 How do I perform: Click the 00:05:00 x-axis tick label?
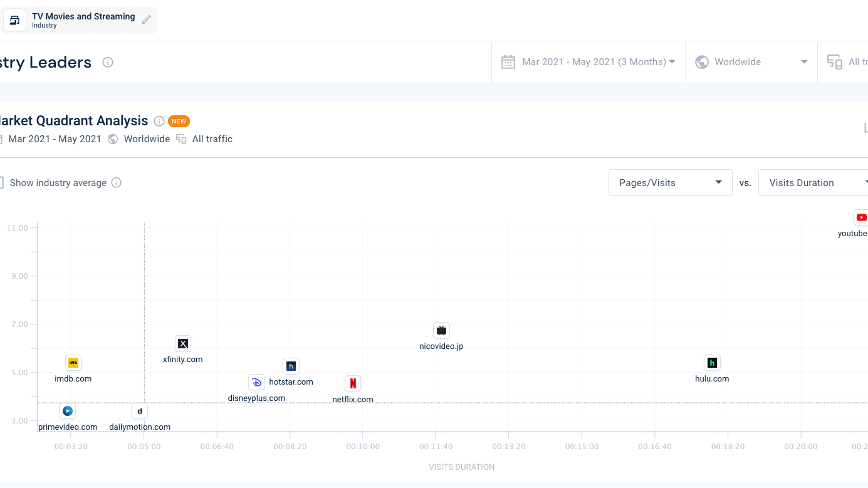tap(144, 447)
